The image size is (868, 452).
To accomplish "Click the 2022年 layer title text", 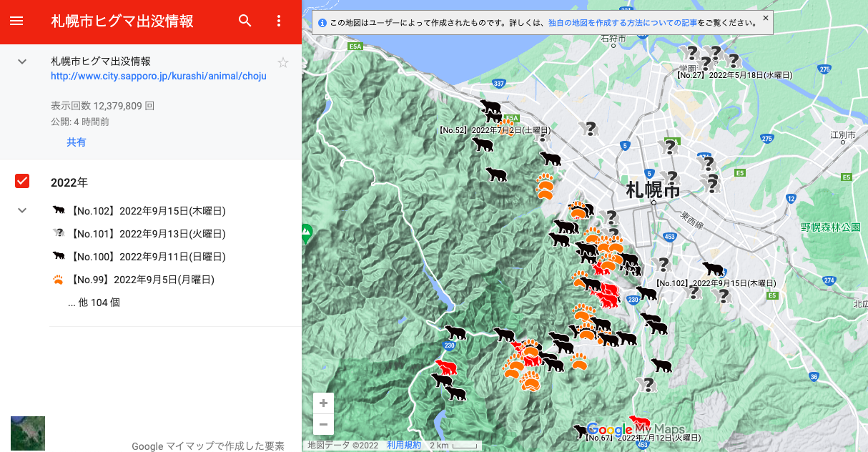I will 69,182.
